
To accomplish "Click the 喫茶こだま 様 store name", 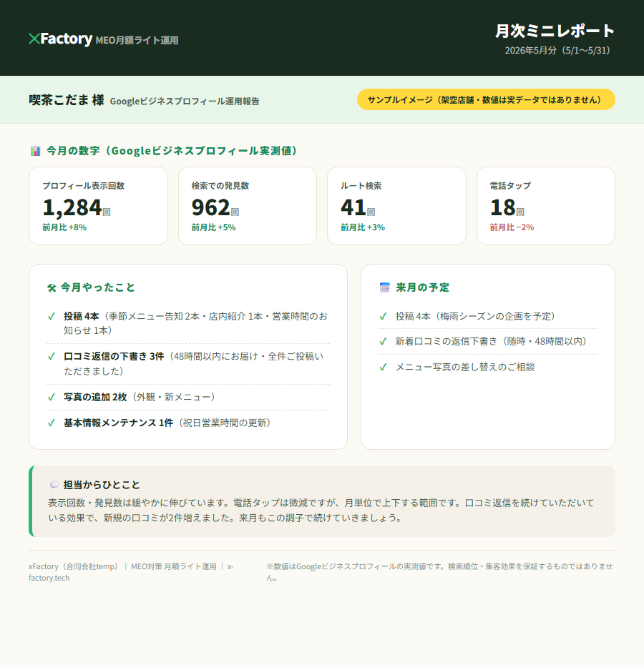I will 67,100.
